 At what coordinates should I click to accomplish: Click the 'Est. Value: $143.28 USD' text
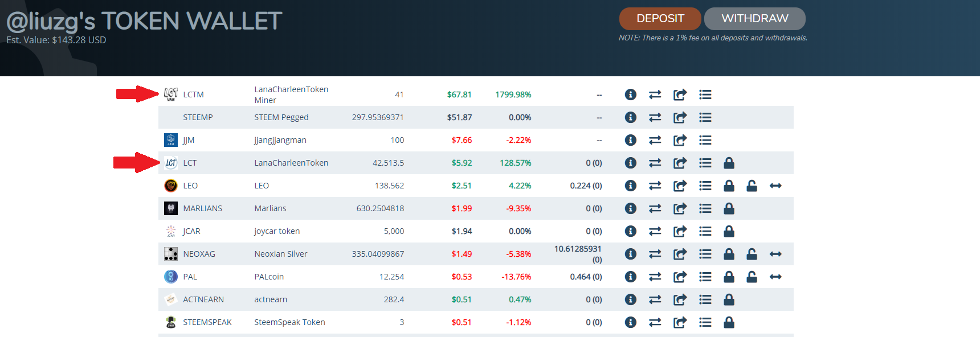tap(56, 40)
